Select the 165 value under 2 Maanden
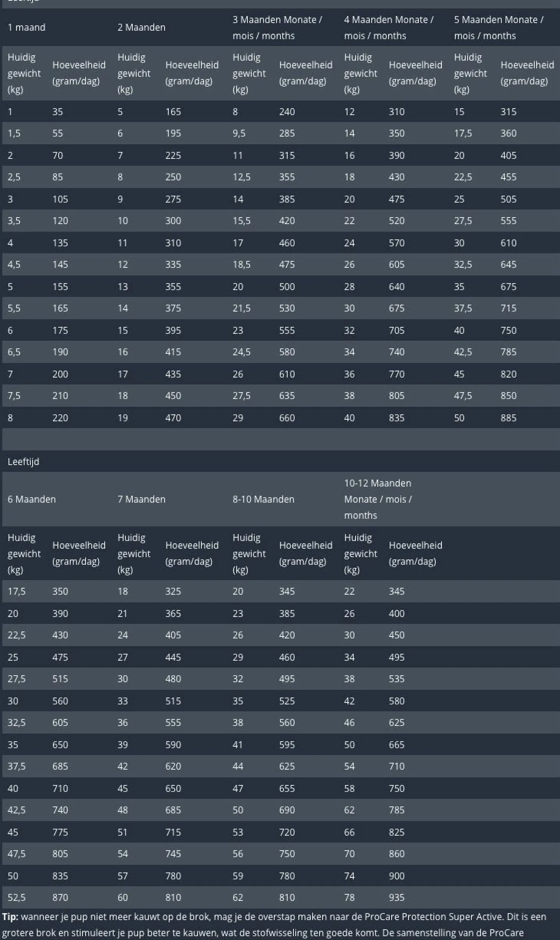The height and width of the screenshot is (940, 560). click(x=173, y=112)
